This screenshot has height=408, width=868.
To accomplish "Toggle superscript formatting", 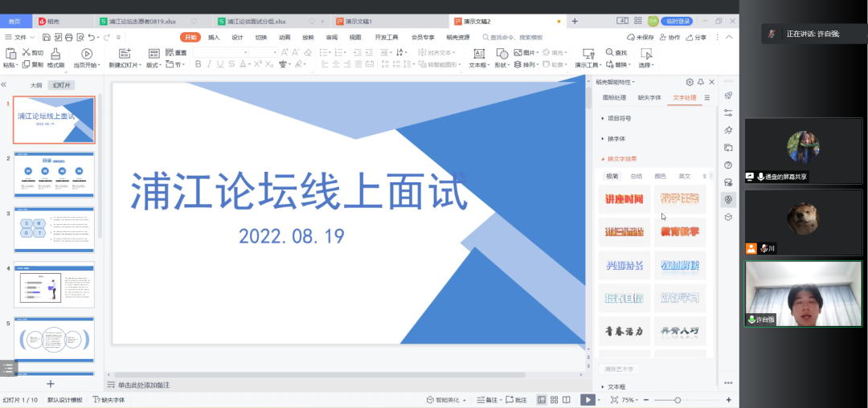I will [257, 65].
